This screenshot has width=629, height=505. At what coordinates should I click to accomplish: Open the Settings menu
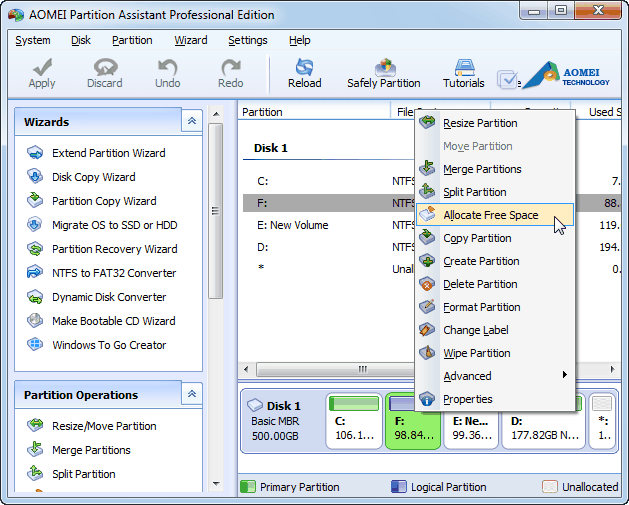[x=248, y=40]
